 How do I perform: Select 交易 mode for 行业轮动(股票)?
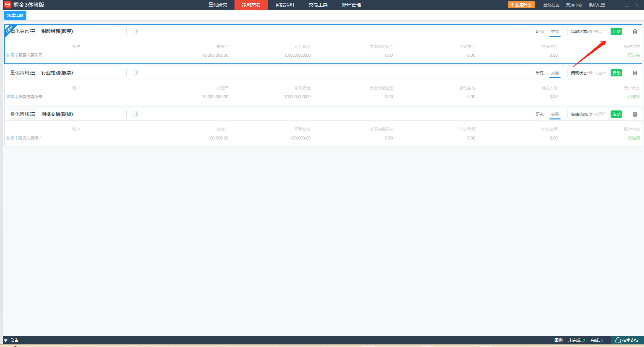coord(555,73)
